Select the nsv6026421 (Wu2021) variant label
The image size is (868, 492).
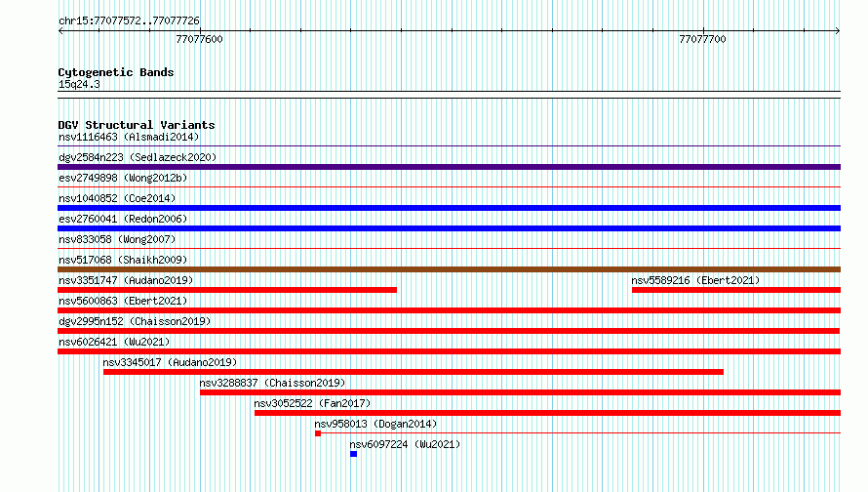(114, 342)
